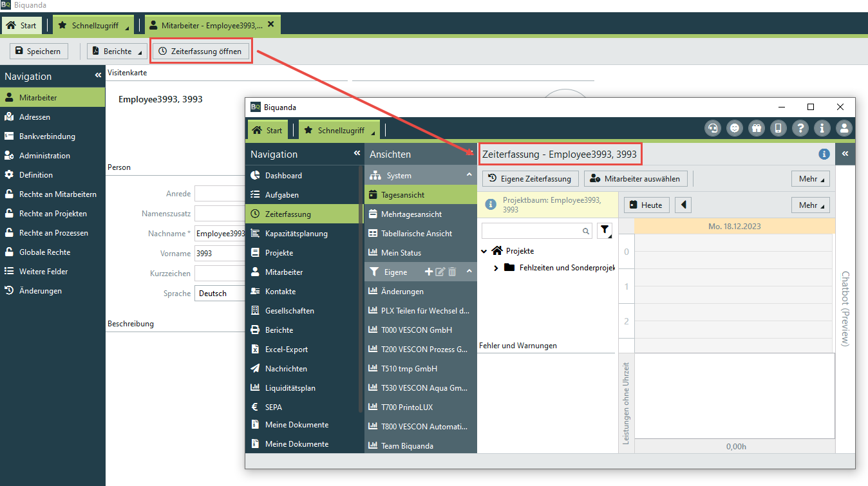This screenshot has height=486, width=868.
Task: Select Zeiterfassung in navigation
Action: (305, 214)
